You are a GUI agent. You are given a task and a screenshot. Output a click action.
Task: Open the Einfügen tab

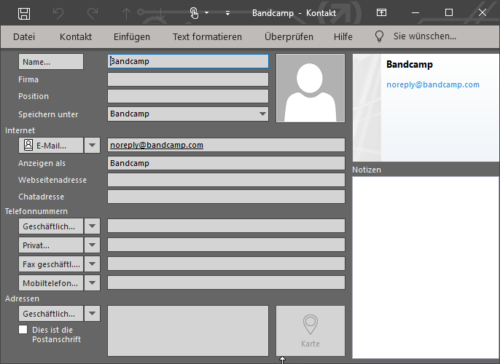pos(132,37)
